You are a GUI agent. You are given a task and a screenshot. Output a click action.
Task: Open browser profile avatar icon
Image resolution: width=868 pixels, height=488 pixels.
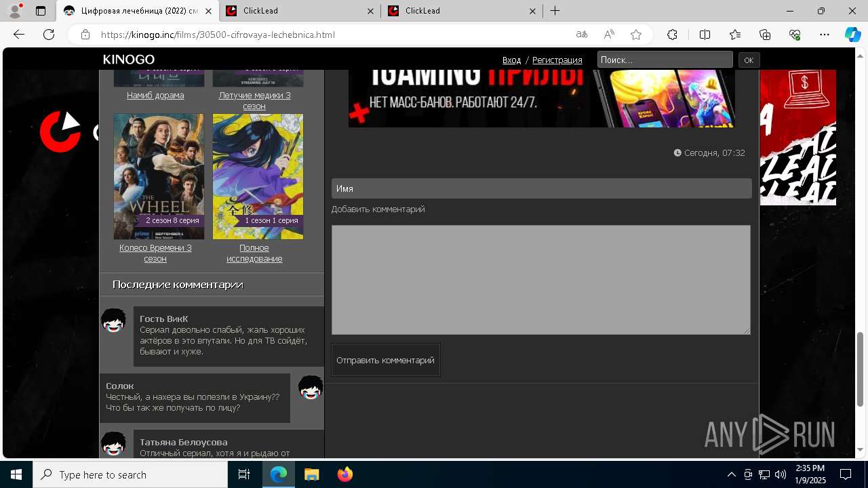coord(14,11)
